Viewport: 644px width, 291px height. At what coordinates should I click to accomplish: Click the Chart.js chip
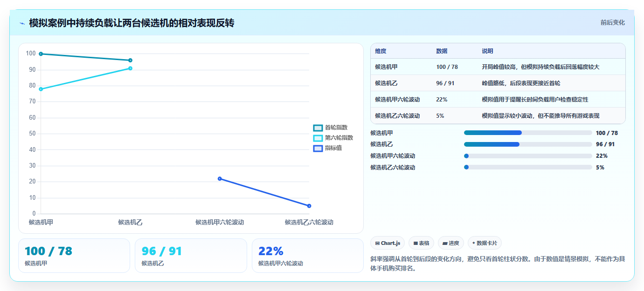pyautogui.click(x=388, y=243)
